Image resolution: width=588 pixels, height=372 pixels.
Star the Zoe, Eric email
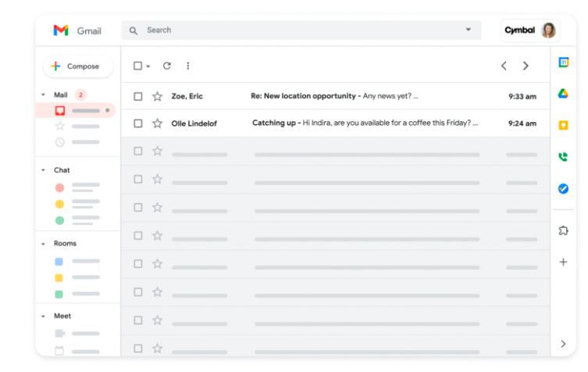click(x=158, y=96)
